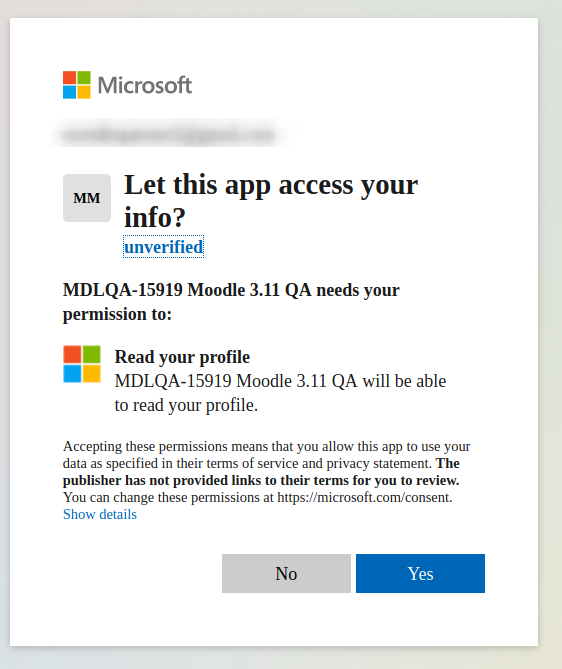The image size is (562, 669).
Task: Click the bold publisher terms warning text
Action: (261, 472)
